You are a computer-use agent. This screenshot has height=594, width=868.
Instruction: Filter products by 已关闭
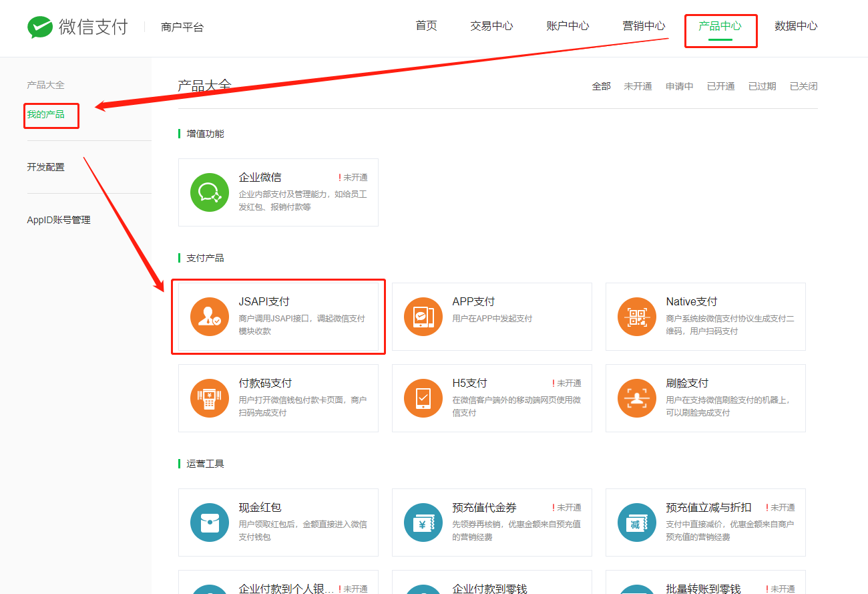point(803,86)
